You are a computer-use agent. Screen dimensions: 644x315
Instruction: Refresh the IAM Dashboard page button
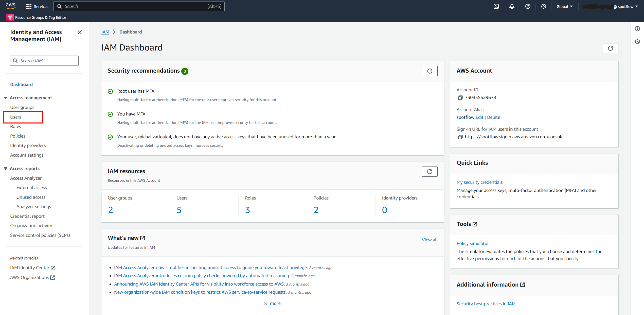610,48
